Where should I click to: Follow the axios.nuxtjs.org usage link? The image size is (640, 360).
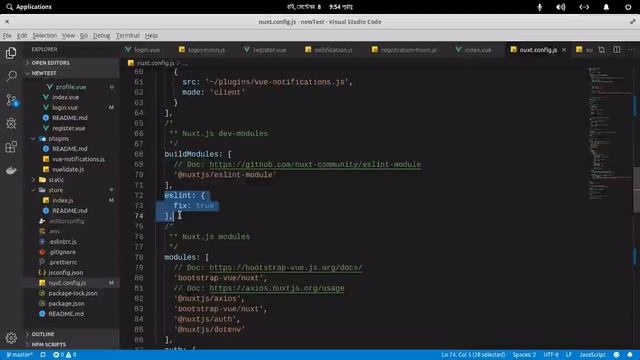coord(276,288)
